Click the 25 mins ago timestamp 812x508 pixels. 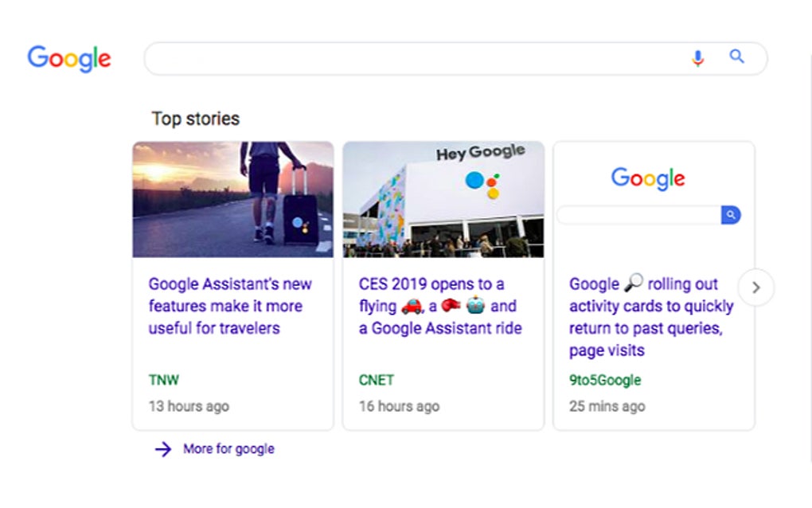tap(607, 406)
